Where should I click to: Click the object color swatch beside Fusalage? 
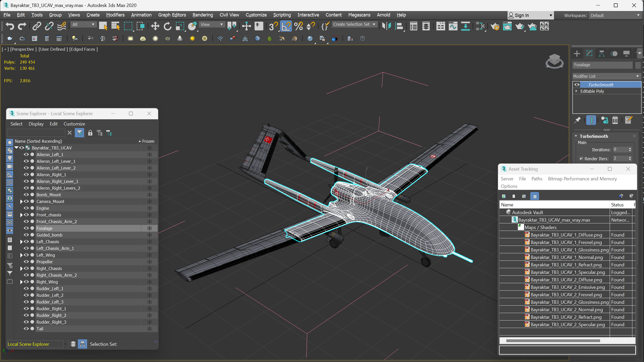(638, 65)
